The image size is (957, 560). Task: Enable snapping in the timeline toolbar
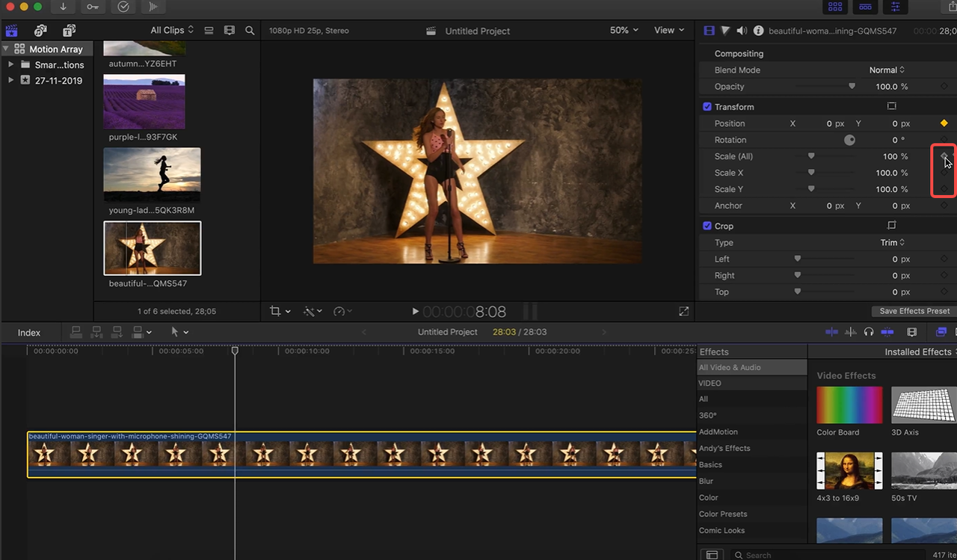pyautogui.click(x=887, y=332)
